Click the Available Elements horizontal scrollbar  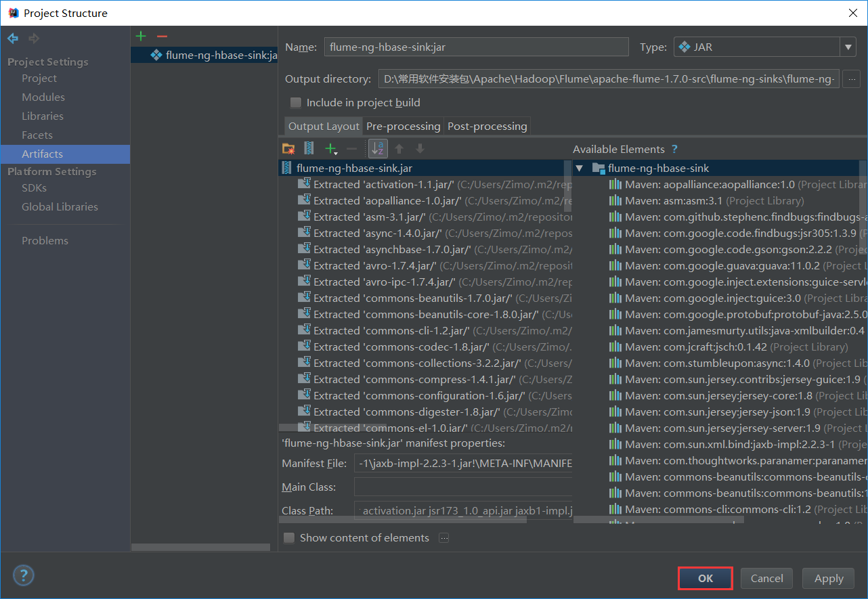pos(659,520)
